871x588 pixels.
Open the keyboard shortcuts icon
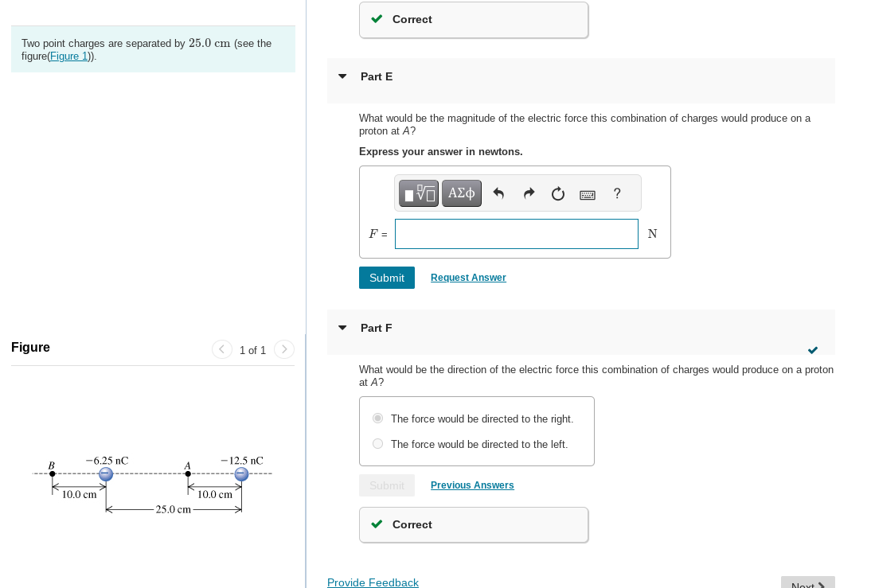[x=587, y=193]
